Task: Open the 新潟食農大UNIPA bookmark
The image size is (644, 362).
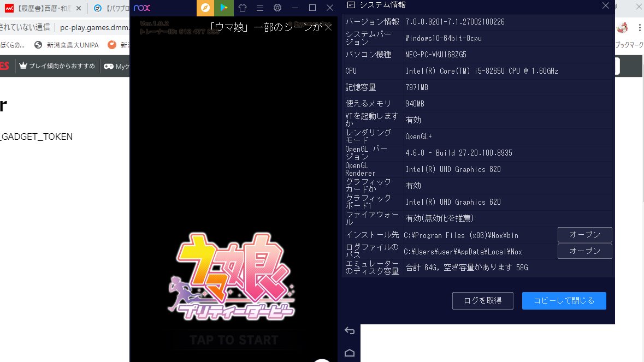Action: coord(67,45)
